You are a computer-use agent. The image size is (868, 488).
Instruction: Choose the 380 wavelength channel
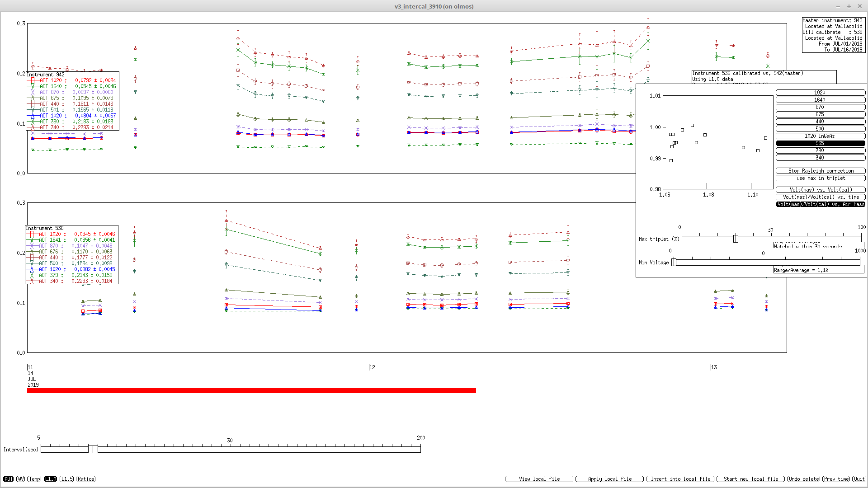point(821,150)
